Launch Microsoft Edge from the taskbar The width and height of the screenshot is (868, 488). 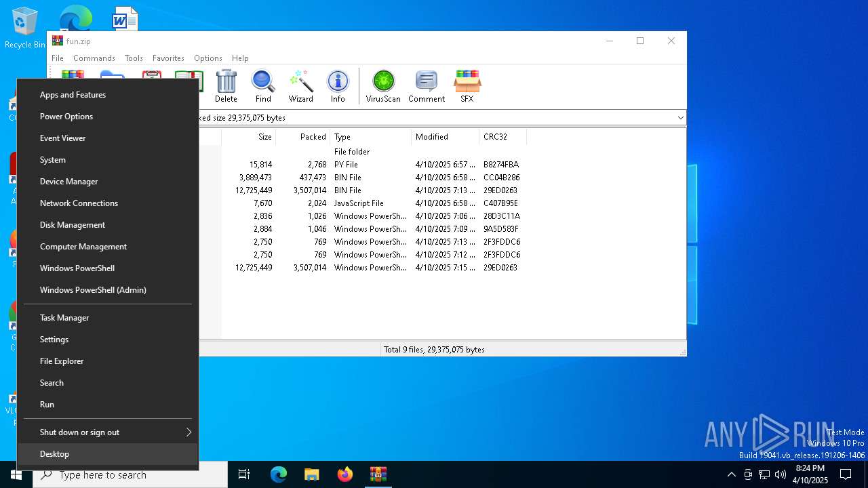click(x=279, y=474)
